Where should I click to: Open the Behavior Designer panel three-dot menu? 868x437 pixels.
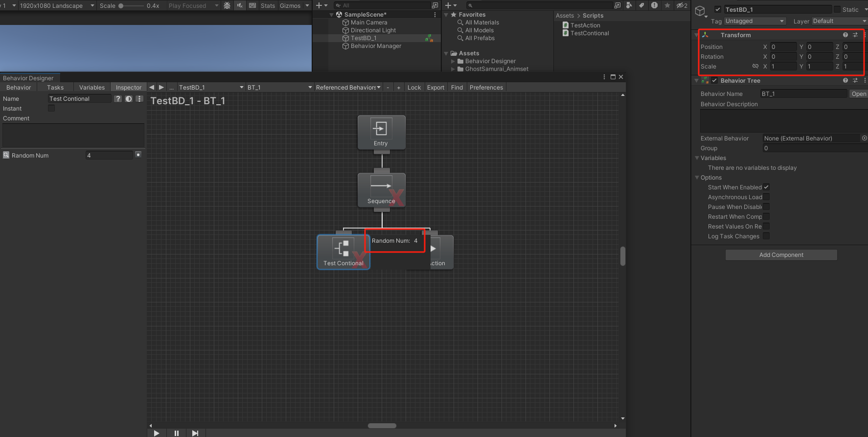tap(604, 77)
